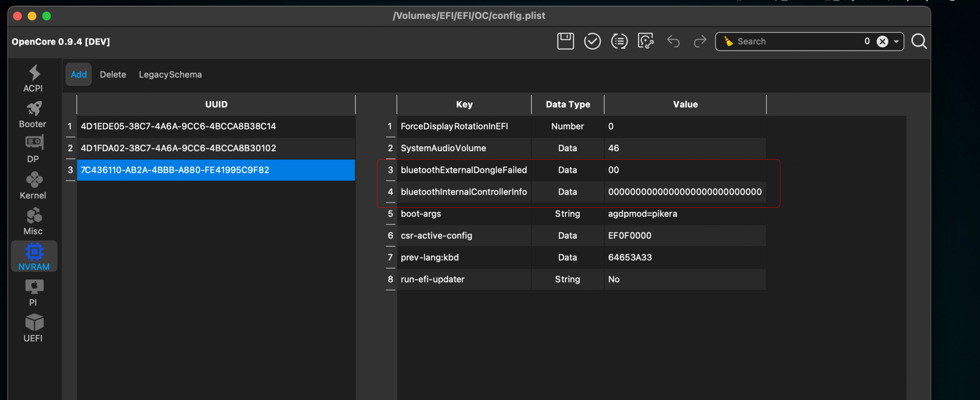Click the magnifying glass search icon
980x400 pixels.
[919, 41]
